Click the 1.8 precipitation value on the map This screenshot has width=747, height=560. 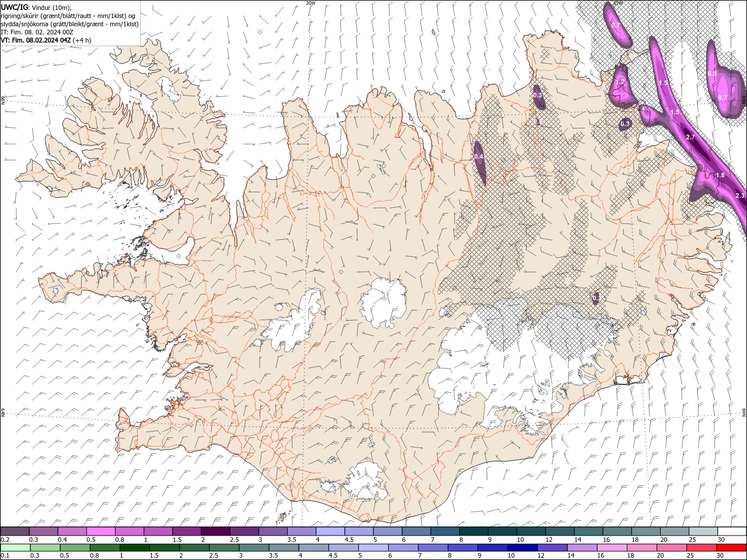click(720, 175)
